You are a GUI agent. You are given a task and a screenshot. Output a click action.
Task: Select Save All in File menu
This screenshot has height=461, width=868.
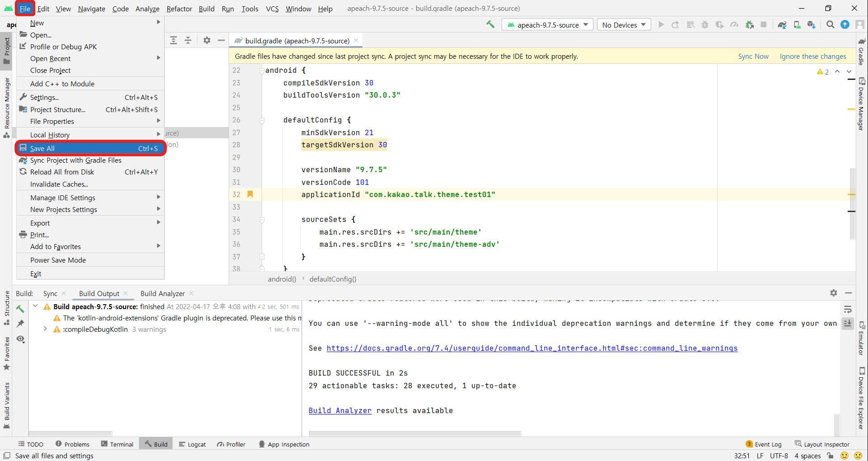pos(90,148)
